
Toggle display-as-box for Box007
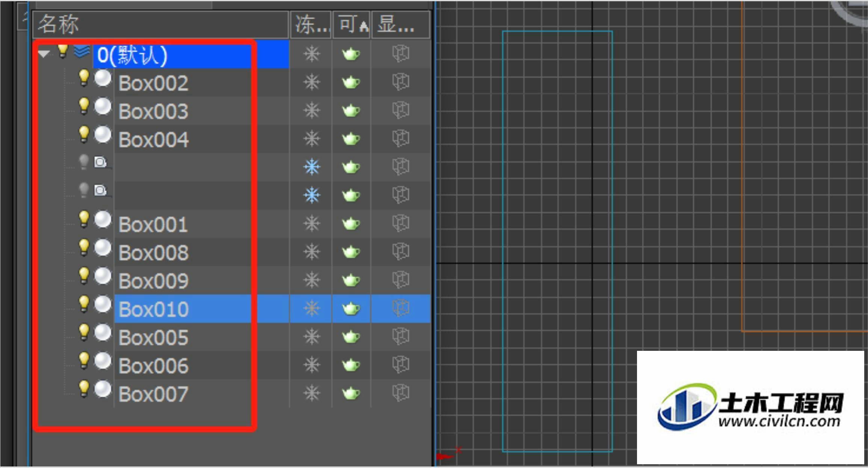[400, 393]
